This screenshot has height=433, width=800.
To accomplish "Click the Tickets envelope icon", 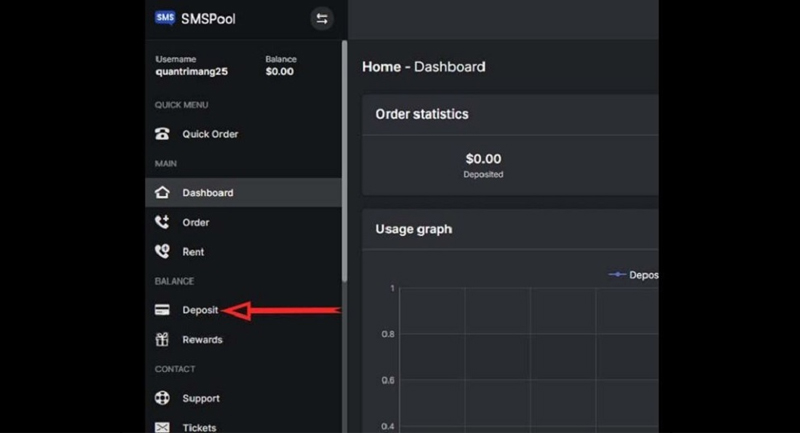I will tap(162, 427).
